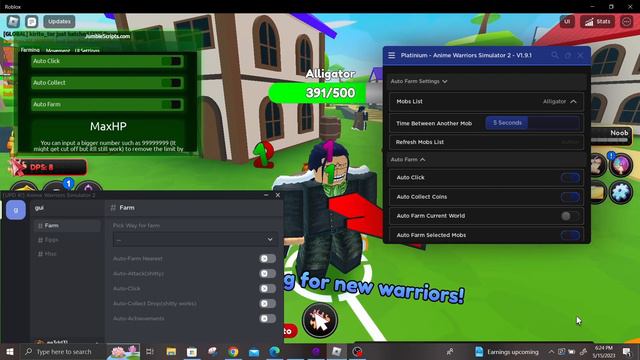Click the DPS: 8 indicator
640x360 pixels.
[48, 167]
